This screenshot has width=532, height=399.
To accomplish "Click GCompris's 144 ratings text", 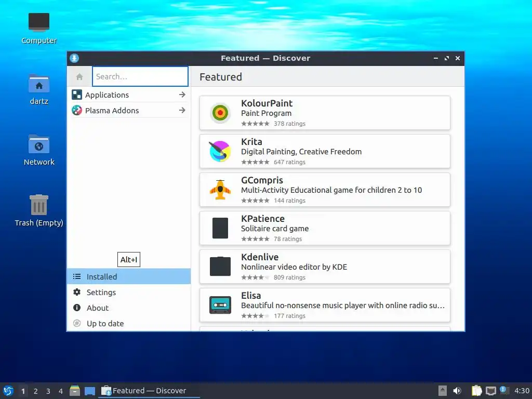I will tap(289, 201).
